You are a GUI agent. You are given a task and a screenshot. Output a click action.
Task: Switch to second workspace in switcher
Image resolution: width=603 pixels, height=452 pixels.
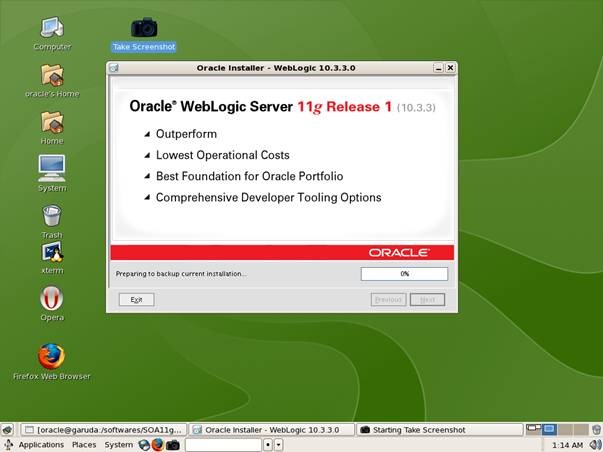click(549, 429)
